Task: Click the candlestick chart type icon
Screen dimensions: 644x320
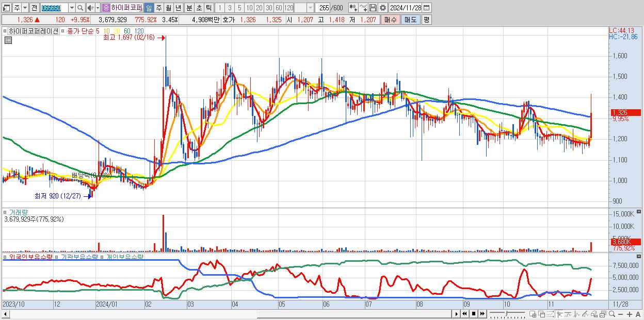Action: coord(353,8)
